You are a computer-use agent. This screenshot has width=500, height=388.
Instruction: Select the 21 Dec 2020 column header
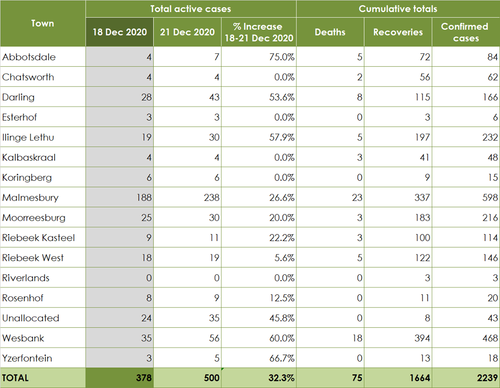click(187, 32)
